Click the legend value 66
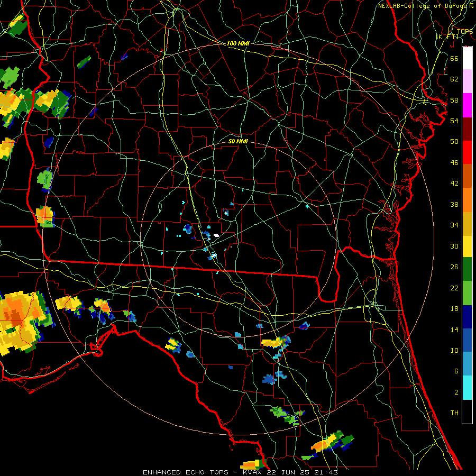The height and width of the screenshot is (476, 476). point(454,58)
